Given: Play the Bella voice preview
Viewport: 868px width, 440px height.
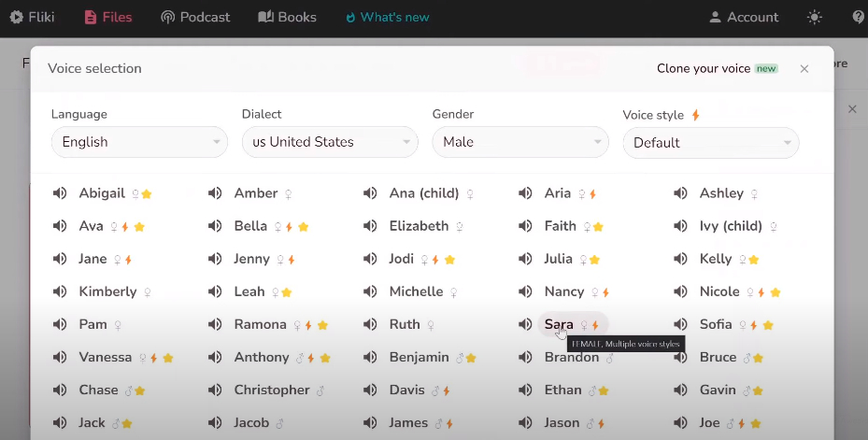Looking at the screenshot, I should pyautogui.click(x=215, y=226).
